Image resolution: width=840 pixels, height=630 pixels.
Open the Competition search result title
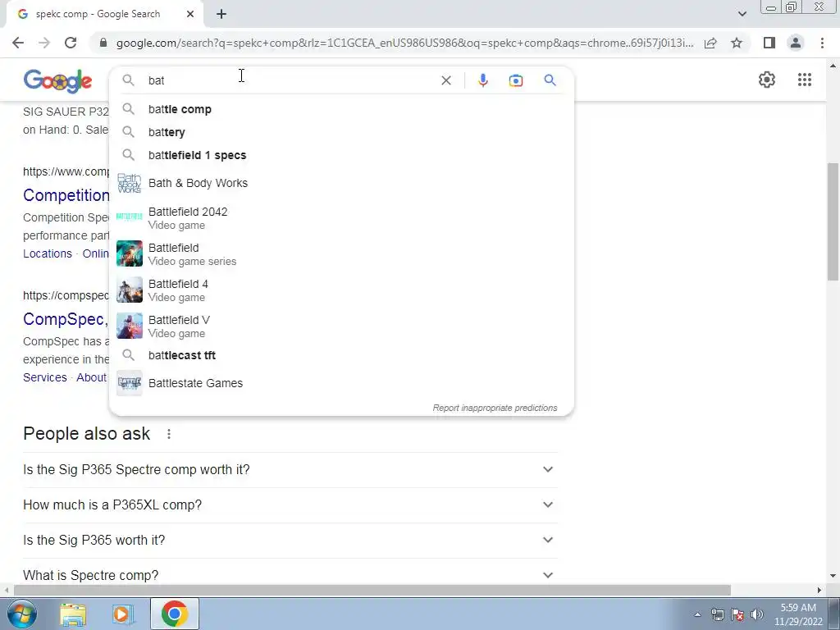pos(66,195)
